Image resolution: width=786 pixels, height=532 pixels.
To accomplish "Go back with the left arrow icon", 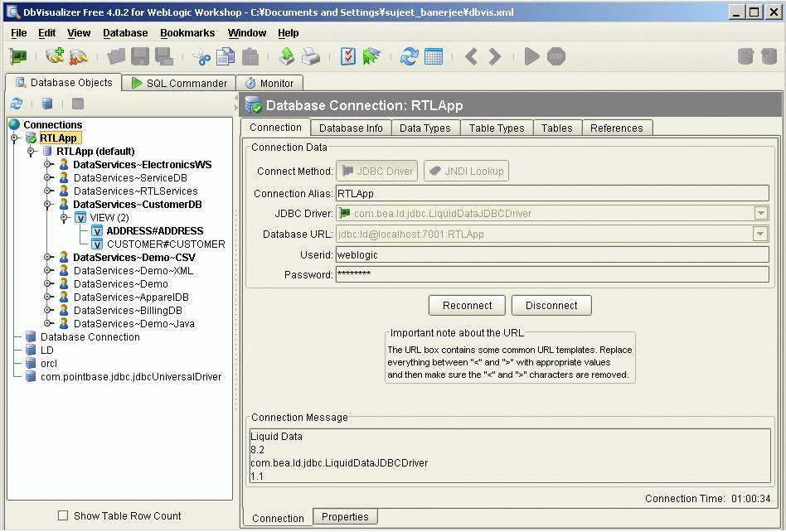I will (x=471, y=56).
